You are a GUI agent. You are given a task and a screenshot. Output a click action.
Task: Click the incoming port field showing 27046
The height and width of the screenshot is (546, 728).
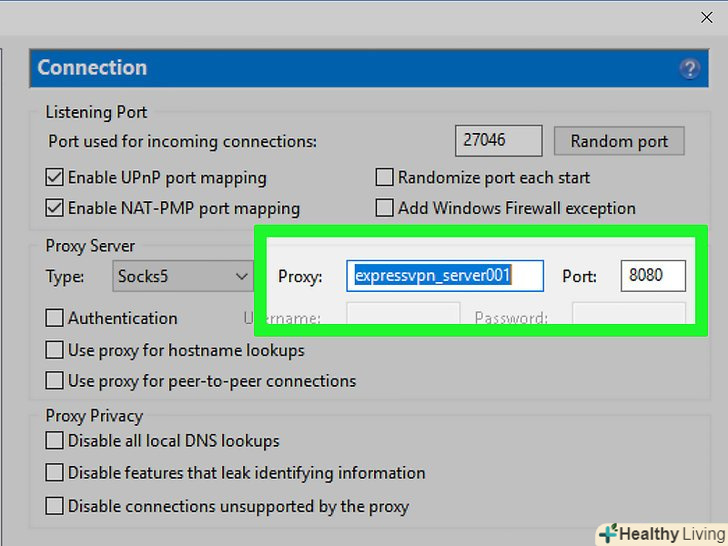[x=498, y=140]
